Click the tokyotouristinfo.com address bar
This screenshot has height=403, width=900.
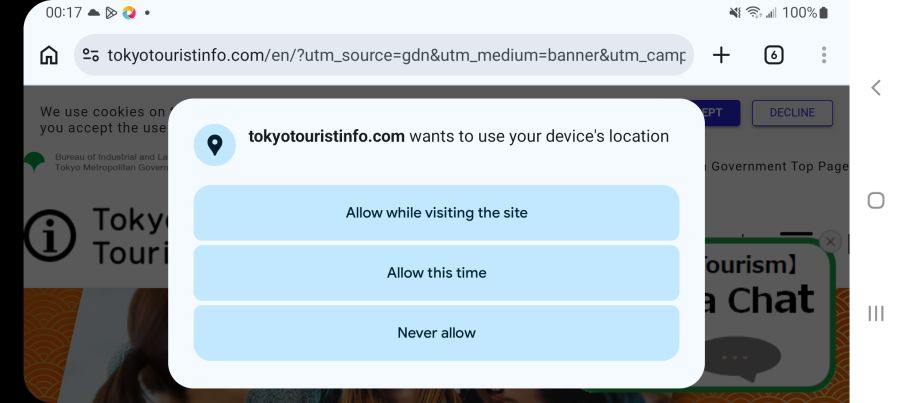click(x=395, y=55)
